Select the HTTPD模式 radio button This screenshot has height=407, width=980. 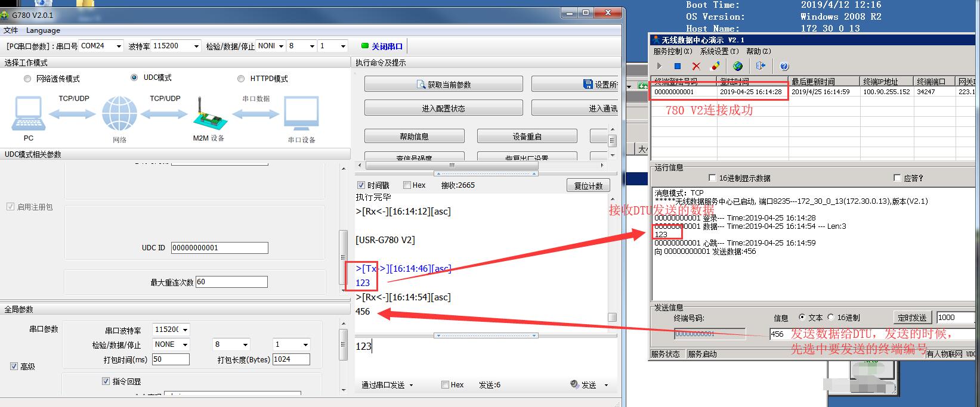[x=241, y=79]
